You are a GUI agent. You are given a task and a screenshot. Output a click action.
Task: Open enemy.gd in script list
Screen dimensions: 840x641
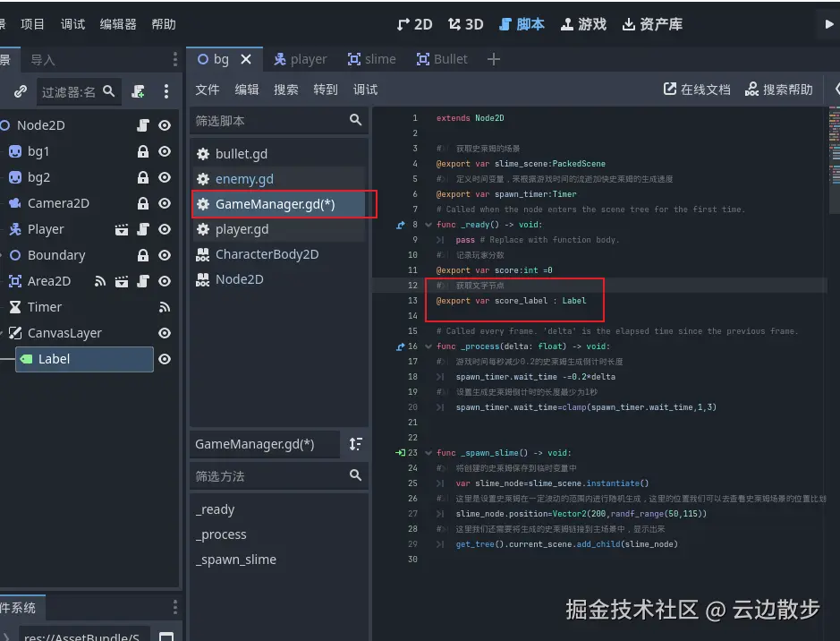pos(278,179)
